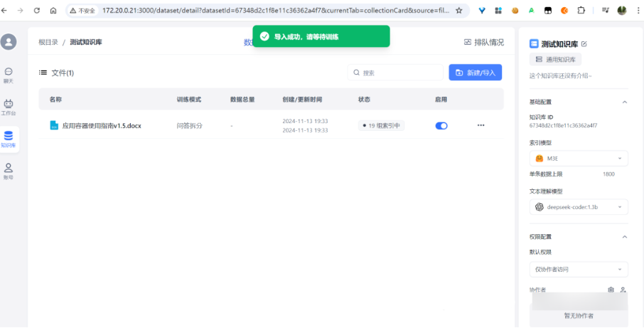644x328 pixels.
Task: Click the Q&A split training mode cell
Action: click(x=189, y=126)
